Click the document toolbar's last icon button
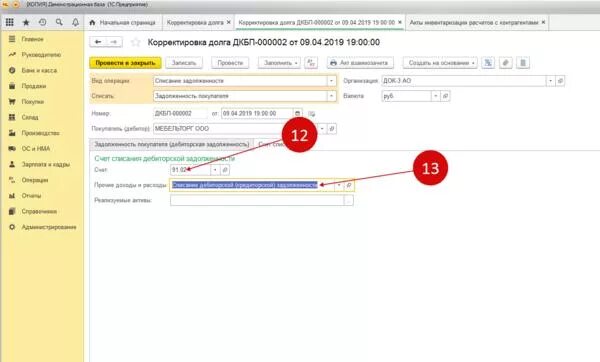 pyautogui.click(x=523, y=63)
